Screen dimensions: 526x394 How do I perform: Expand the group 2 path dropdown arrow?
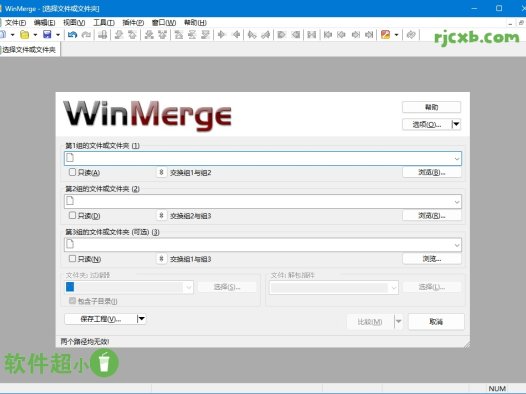click(x=457, y=202)
